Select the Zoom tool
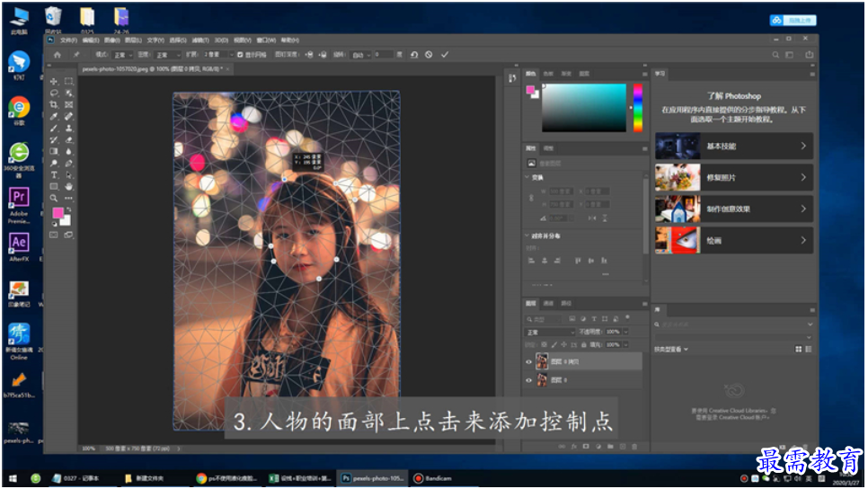This screenshot has width=868, height=489. click(x=54, y=199)
